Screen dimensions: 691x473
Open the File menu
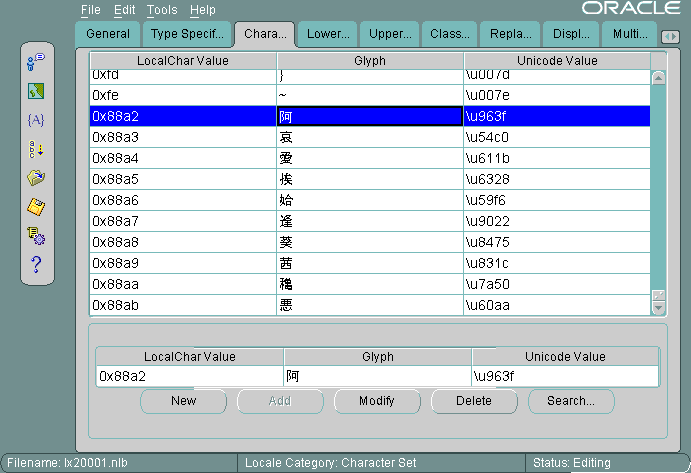(91, 10)
